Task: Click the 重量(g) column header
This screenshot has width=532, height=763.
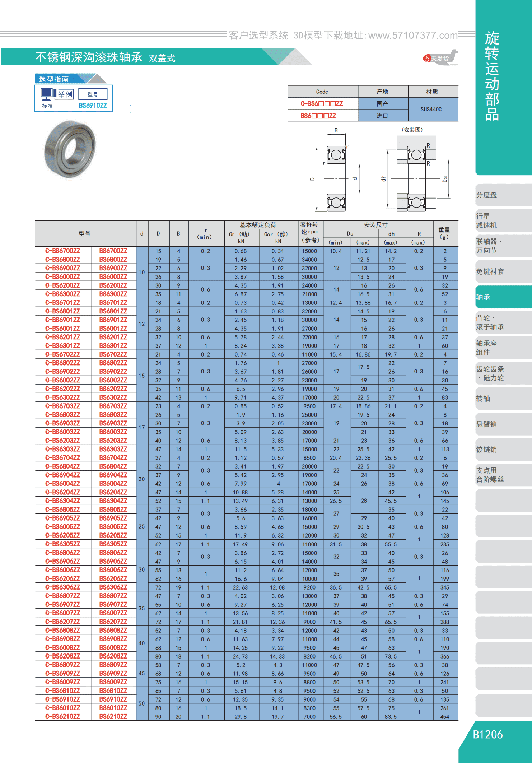Action: [445, 233]
